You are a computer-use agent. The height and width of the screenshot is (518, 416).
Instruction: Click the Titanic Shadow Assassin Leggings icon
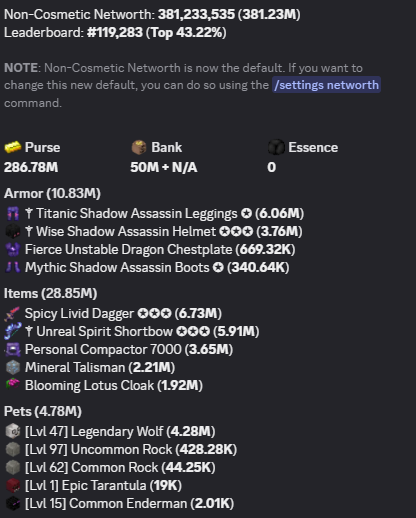pos(13,213)
